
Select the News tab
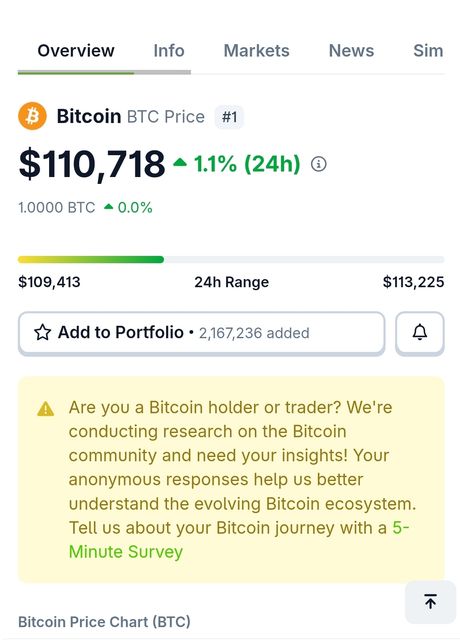click(351, 51)
